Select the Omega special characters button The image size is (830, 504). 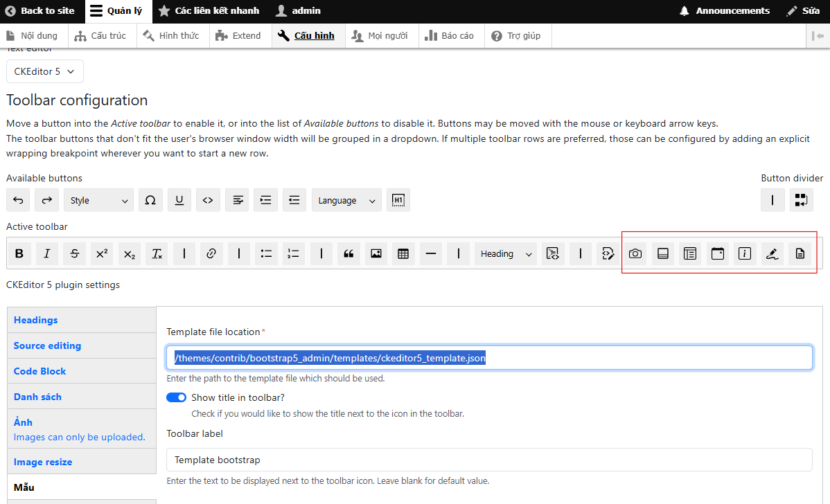tap(150, 201)
